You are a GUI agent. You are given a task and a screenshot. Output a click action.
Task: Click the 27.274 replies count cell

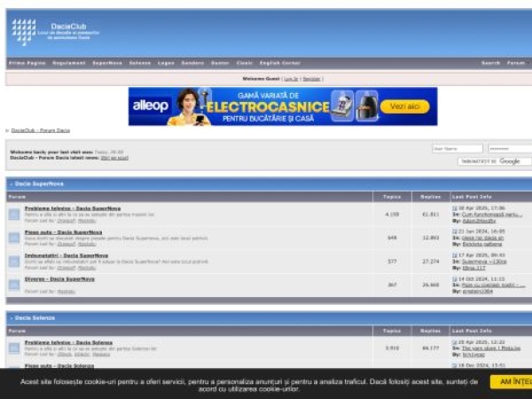pos(431,262)
